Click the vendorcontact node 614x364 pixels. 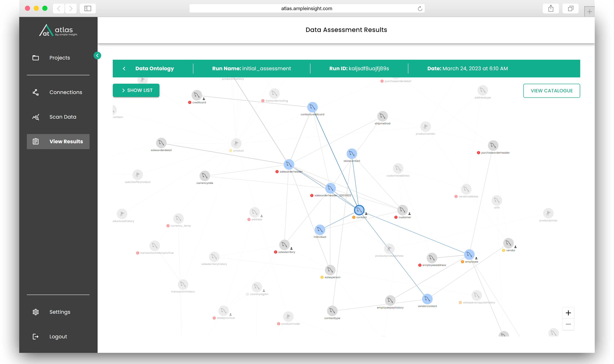click(427, 299)
